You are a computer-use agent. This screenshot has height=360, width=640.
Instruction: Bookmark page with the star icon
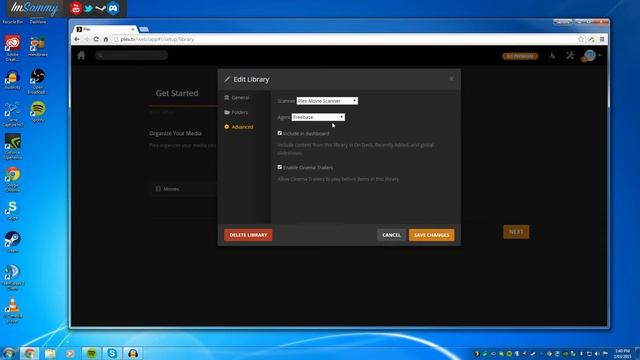(581, 39)
